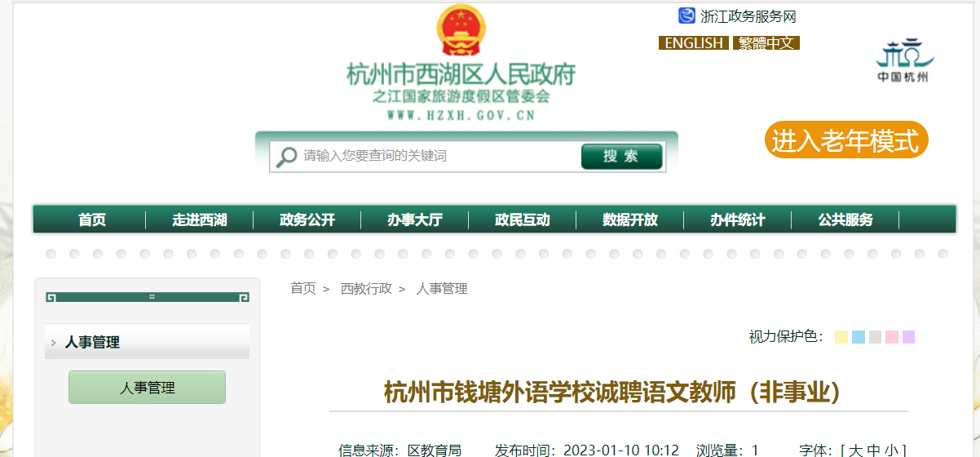
Task: Click the 西教行政 breadcrumb link
Action: (x=366, y=289)
